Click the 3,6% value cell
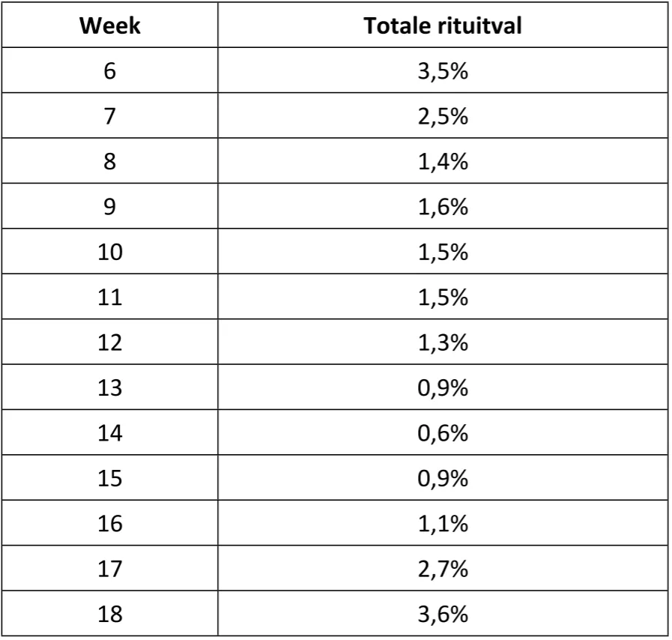This screenshot has width=672, height=640. (442, 614)
